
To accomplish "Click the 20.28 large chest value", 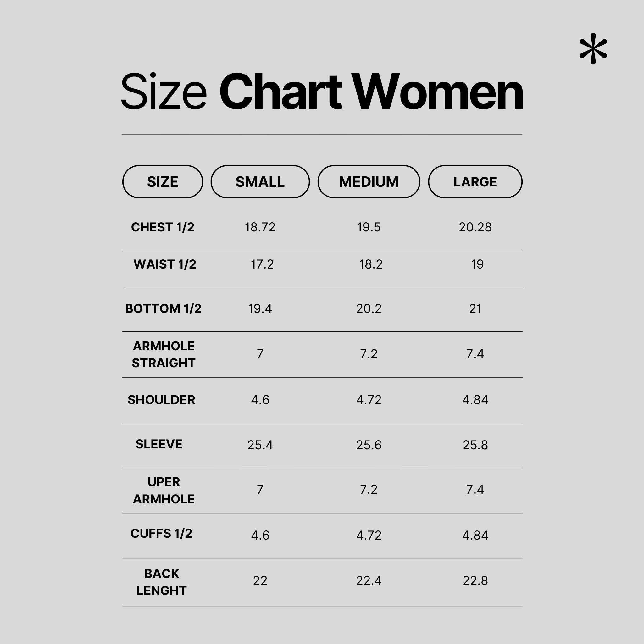I will pos(475,227).
